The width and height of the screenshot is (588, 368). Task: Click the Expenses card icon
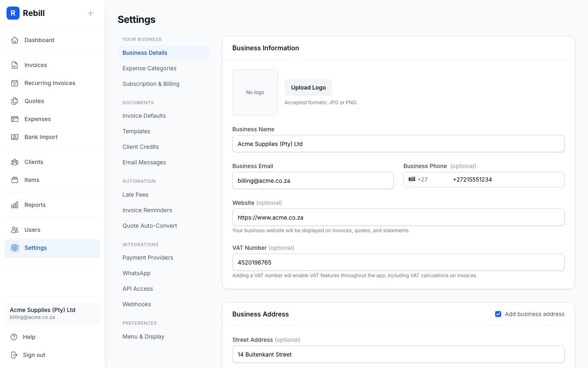[x=15, y=119]
